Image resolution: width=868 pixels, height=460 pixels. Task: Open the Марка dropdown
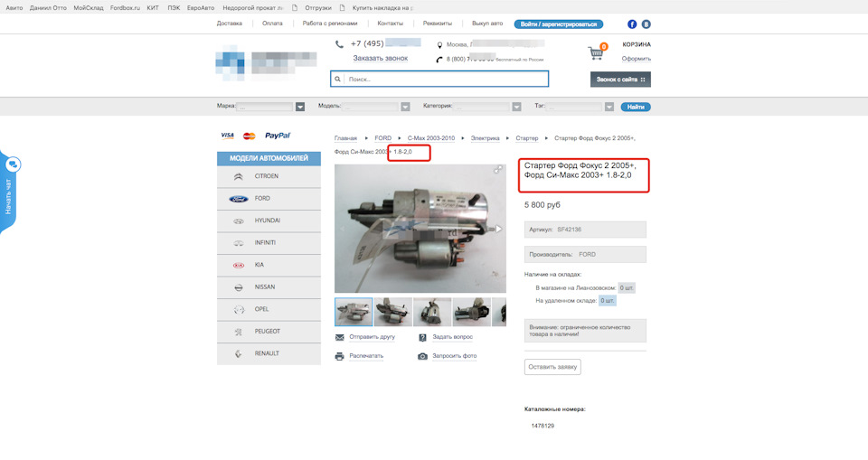pyautogui.click(x=300, y=107)
